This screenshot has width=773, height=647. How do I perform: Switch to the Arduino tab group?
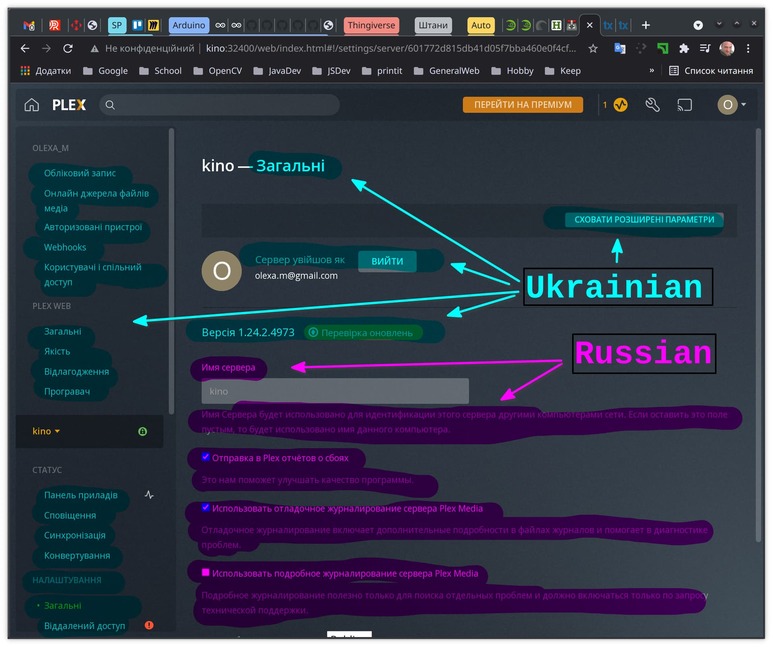(x=189, y=25)
